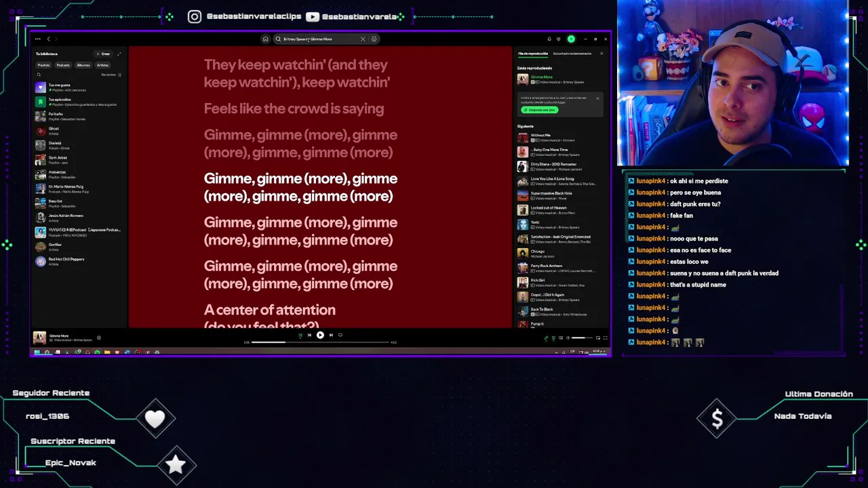Open Basu list playlist
868x488 pixels.
point(80,203)
